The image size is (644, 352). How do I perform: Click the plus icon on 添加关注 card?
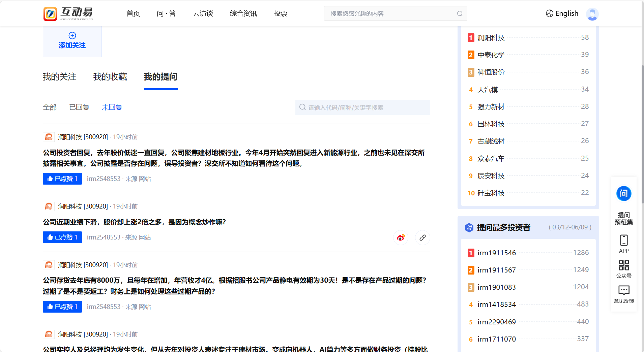pyautogui.click(x=72, y=35)
